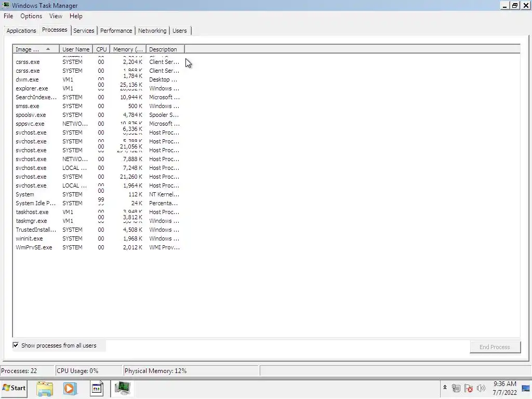This screenshot has height=399, width=532.
Task: Select the taskhost.exe process row
Action: [98, 212]
